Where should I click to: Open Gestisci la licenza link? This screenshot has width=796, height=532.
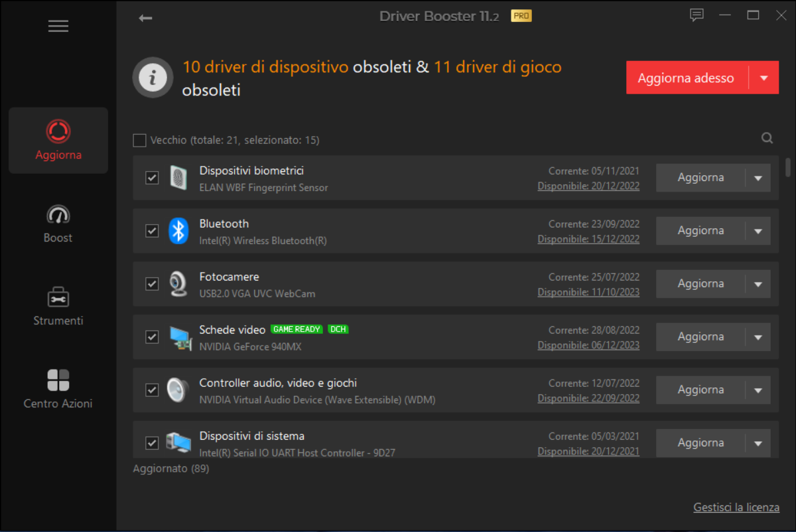(x=736, y=507)
